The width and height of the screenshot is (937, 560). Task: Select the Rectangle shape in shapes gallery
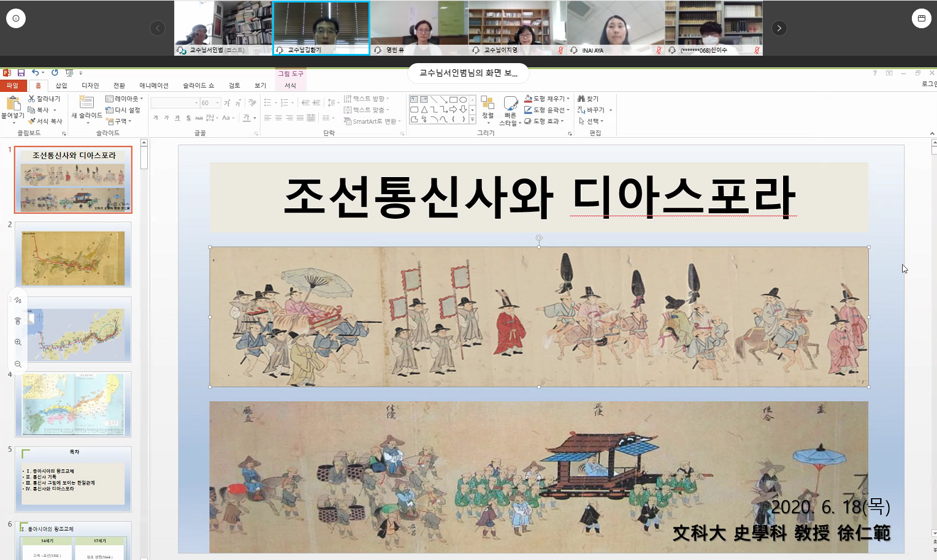tap(453, 99)
